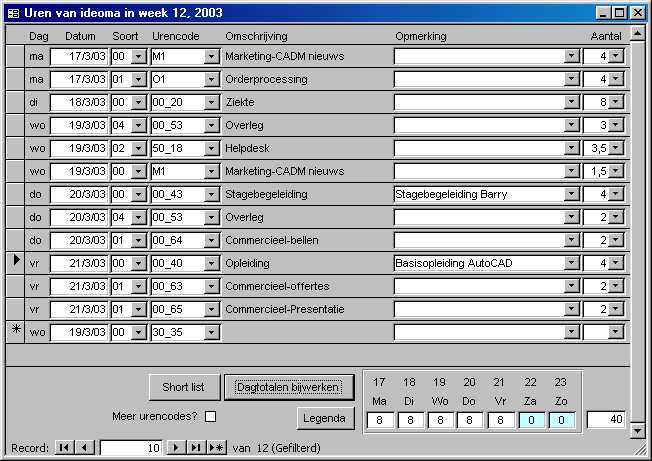Expand Soort dropdown in Commercieel-bellen row
This screenshot has height=461, width=652.
[x=138, y=240]
